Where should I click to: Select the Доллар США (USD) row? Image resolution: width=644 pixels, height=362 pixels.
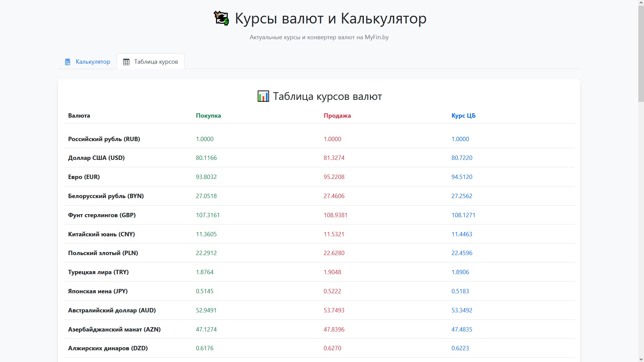pyautogui.click(x=96, y=158)
